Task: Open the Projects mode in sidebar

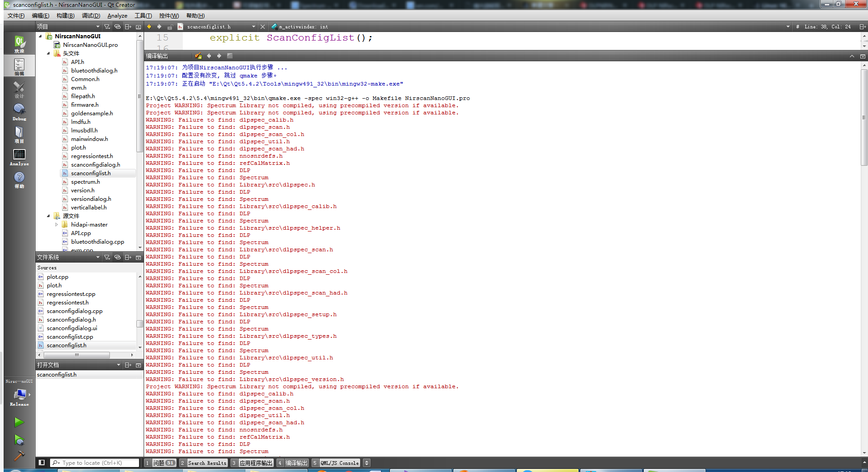Action: click(x=19, y=135)
